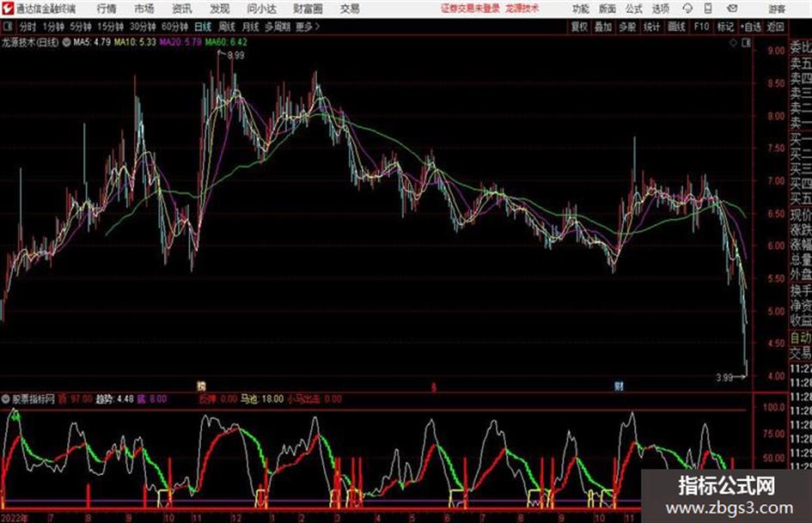Switch to 1分钟 period
Screen dimensions: 812x523
click(x=53, y=27)
